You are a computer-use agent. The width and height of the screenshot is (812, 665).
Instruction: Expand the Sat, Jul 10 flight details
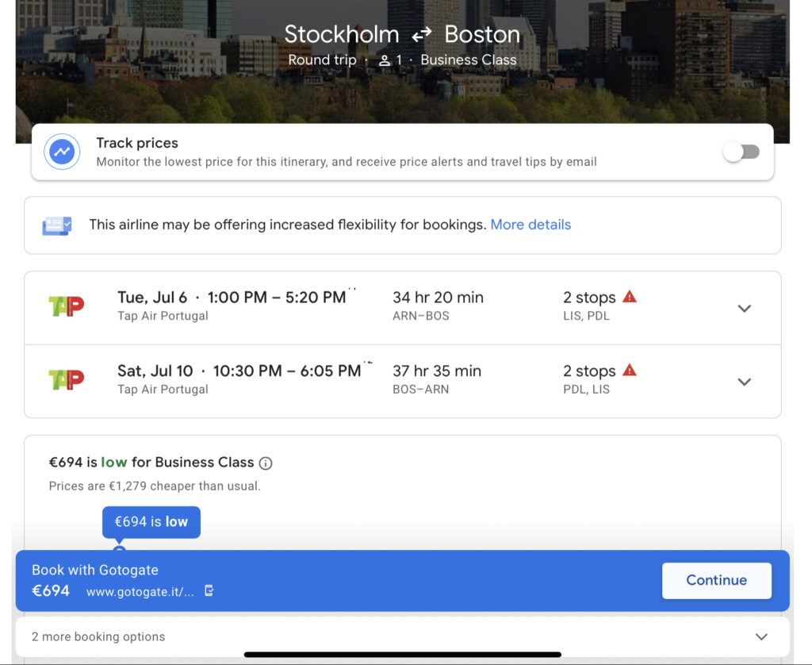(x=744, y=382)
